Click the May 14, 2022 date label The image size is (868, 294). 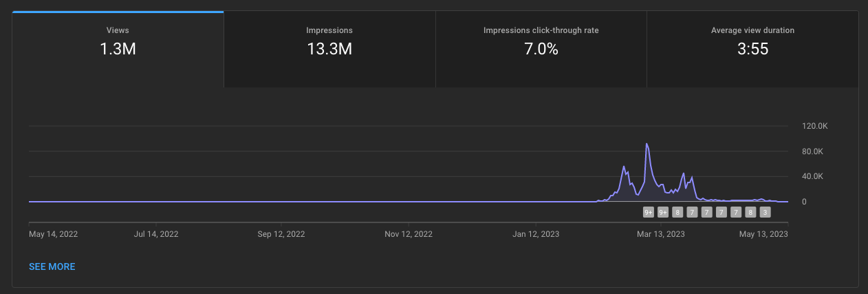54,234
